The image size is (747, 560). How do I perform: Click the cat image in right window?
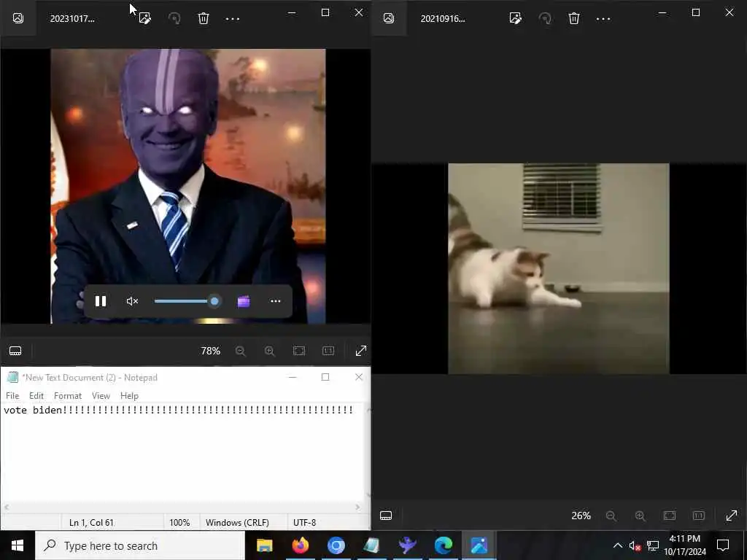559,268
